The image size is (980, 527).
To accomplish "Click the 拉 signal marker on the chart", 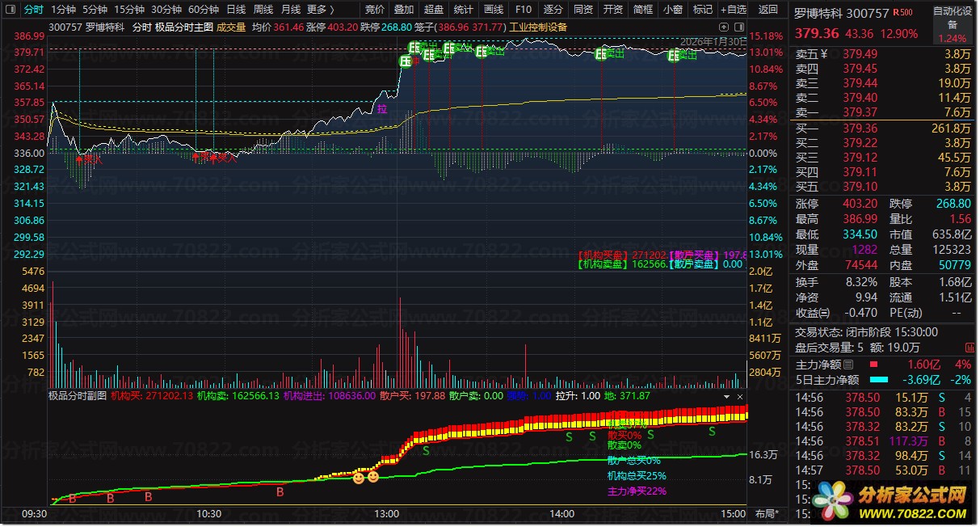I will (x=381, y=108).
